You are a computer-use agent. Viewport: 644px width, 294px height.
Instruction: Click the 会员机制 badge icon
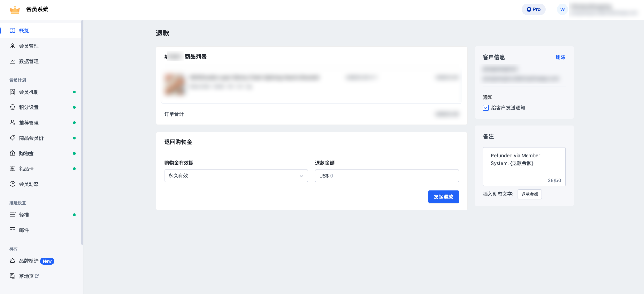[x=12, y=92]
